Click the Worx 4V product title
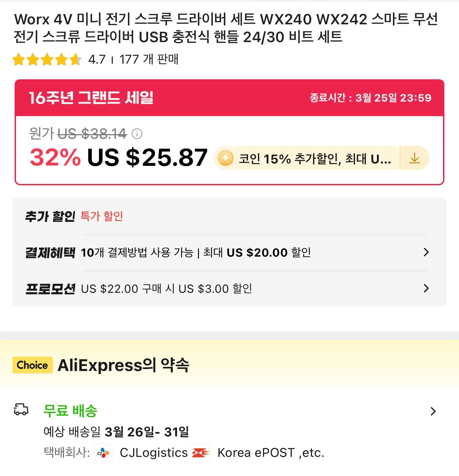Viewport: 459px width, 476px height. click(x=225, y=28)
